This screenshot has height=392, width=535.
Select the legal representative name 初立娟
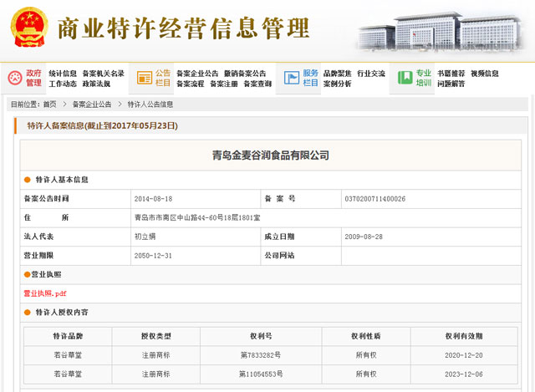[x=145, y=237]
